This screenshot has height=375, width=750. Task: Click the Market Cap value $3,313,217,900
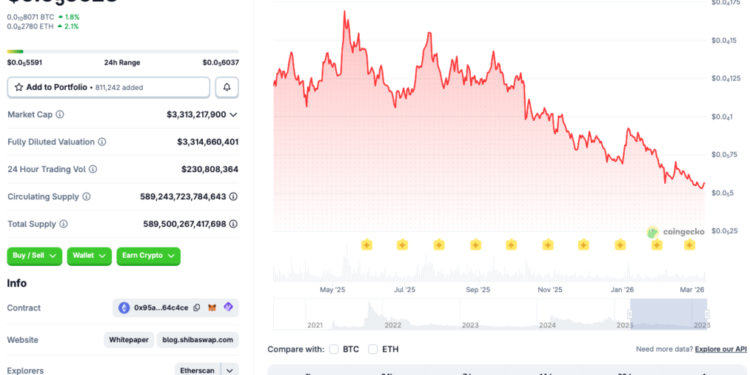[x=196, y=115]
